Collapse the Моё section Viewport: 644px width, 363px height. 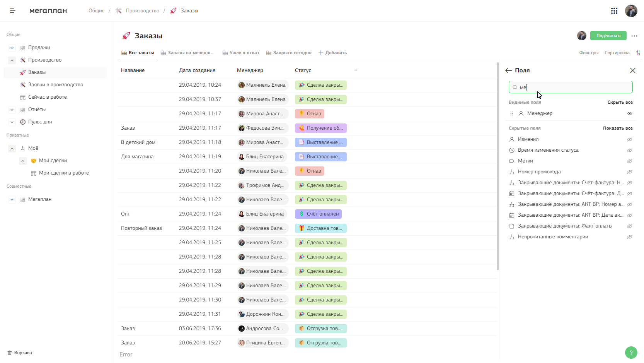pos(12,149)
